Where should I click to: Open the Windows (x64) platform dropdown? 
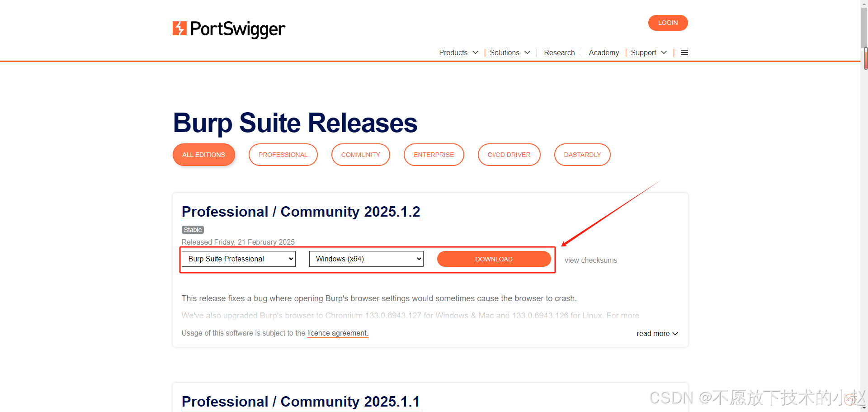point(366,259)
